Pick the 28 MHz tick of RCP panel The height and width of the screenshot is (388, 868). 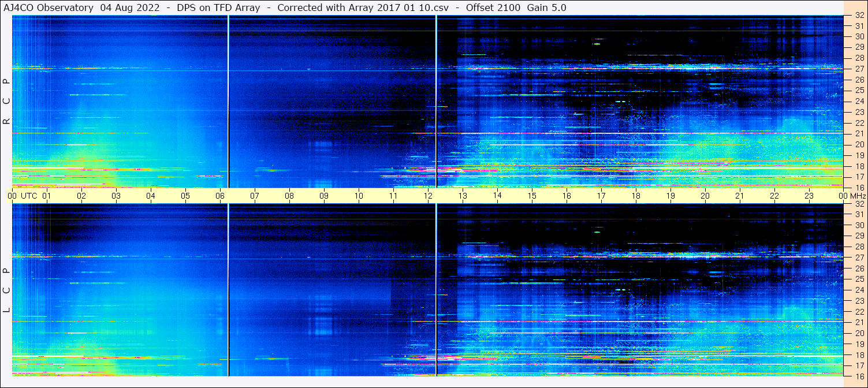[x=859, y=58]
